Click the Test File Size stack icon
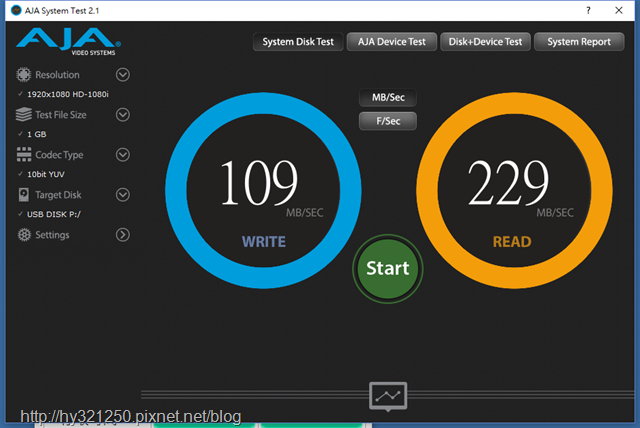Image resolution: width=640 pixels, height=428 pixels. coord(23,115)
